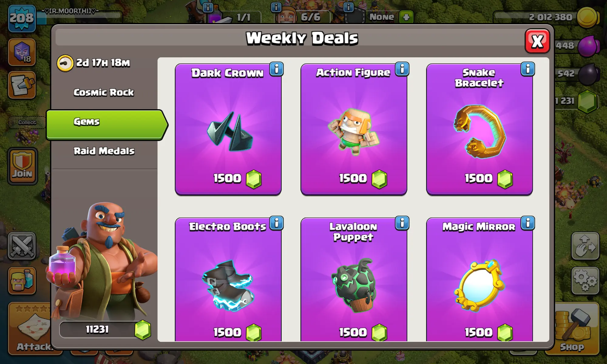Open info for Dark Crown
The width and height of the screenshot is (607, 364).
click(x=276, y=69)
